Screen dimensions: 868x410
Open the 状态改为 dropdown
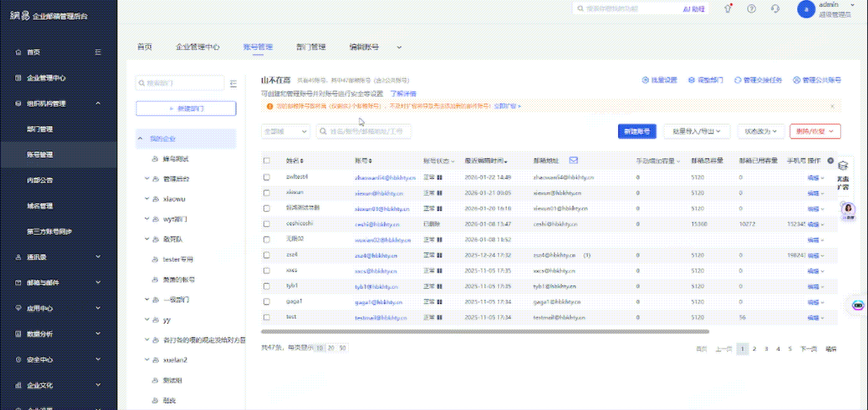click(x=761, y=131)
